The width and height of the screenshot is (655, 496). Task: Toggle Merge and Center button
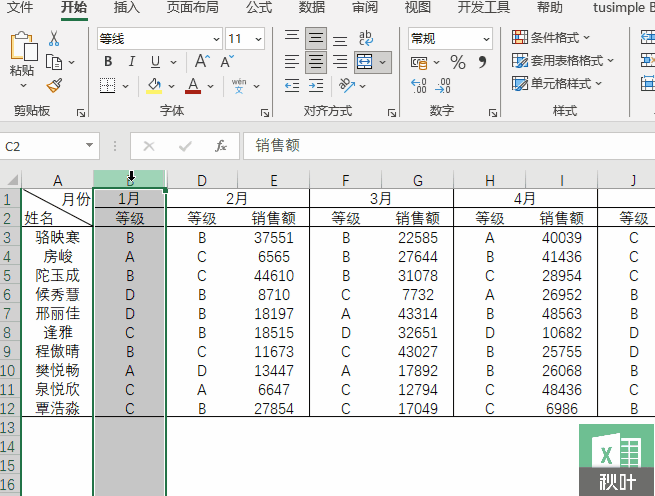pos(365,62)
